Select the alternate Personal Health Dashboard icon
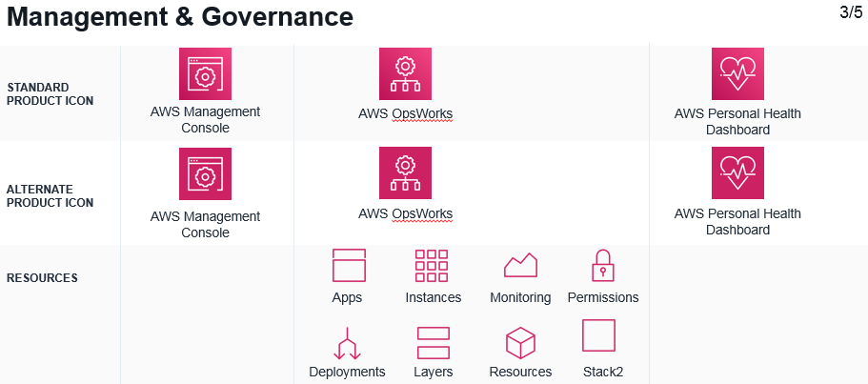The width and height of the screenshot is (868, 384). click(x=737, y=173)
